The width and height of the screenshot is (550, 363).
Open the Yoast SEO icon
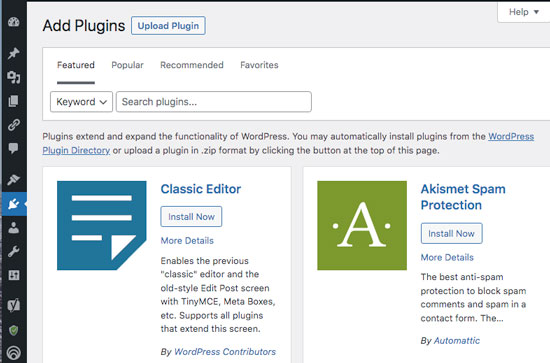pos(14,305)
